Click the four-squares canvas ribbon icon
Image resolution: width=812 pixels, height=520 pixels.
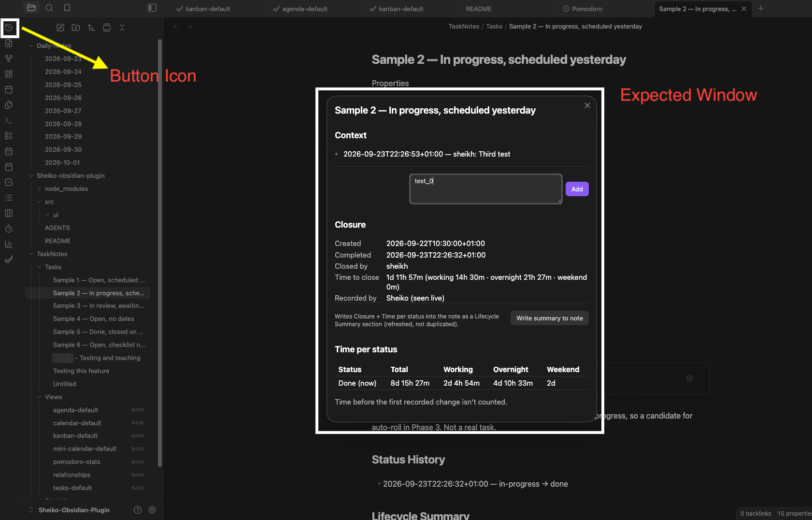(9, 74)
